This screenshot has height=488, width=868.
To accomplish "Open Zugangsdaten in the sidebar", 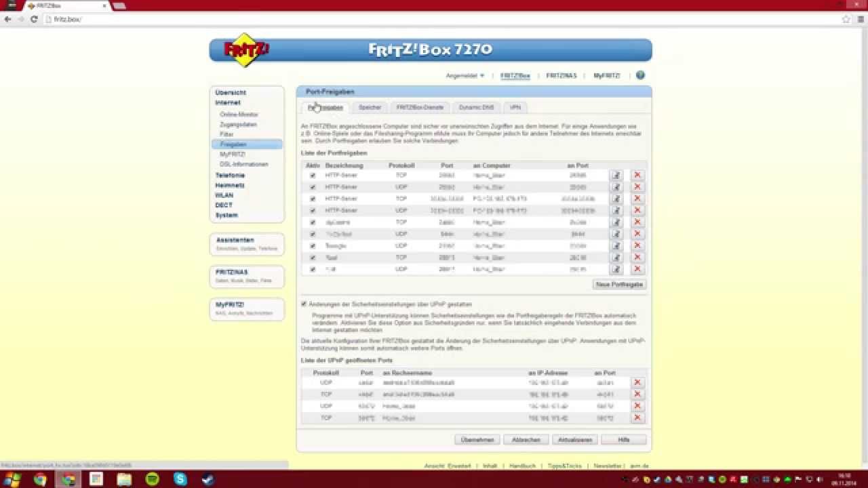I will coord(238,125).
